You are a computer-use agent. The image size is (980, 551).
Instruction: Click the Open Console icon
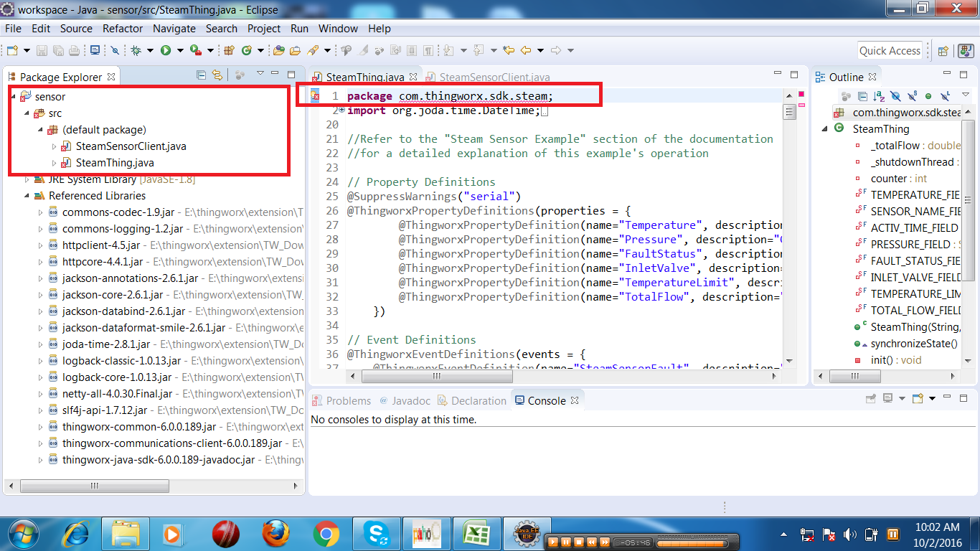coord(918,398)
